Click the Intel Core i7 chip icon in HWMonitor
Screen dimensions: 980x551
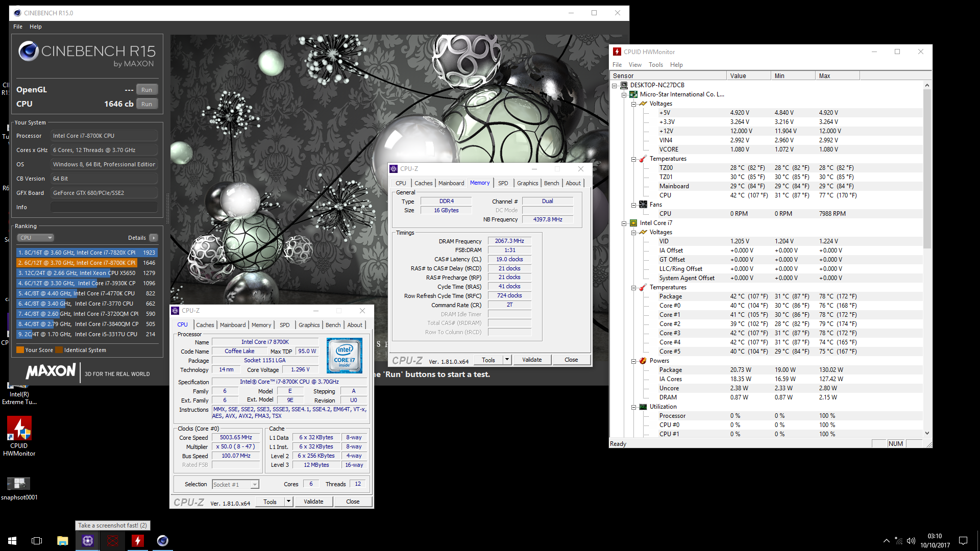pos(633,223)
